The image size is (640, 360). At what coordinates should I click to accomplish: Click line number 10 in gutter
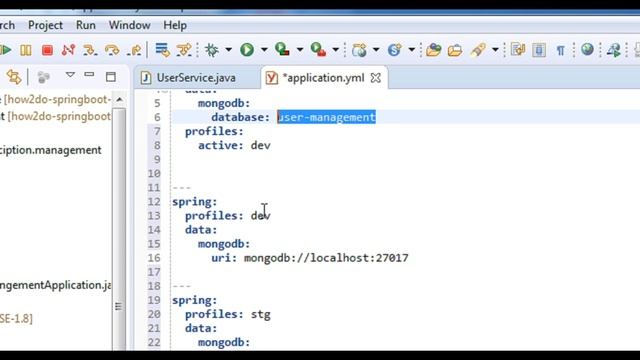tap(154, 173)
